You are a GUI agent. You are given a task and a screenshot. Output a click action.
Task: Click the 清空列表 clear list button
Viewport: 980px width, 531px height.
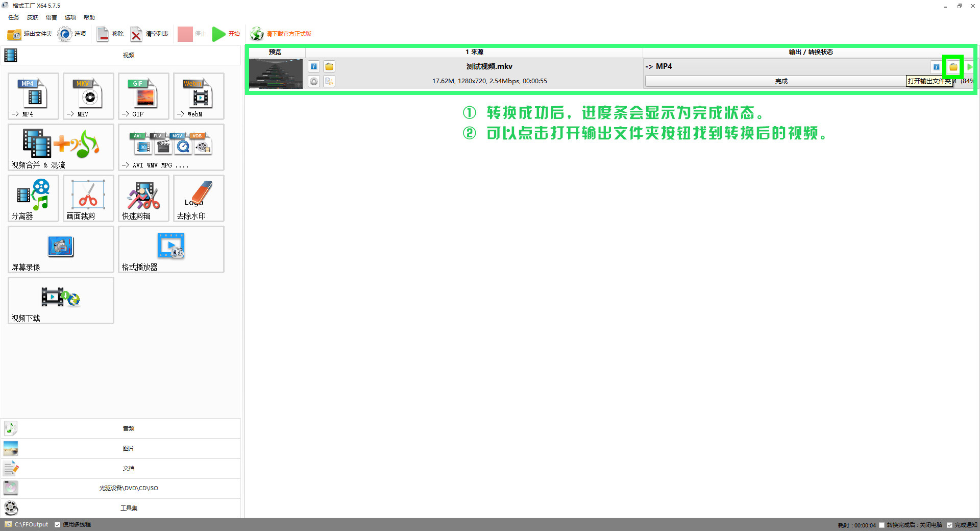click(150, 34)
